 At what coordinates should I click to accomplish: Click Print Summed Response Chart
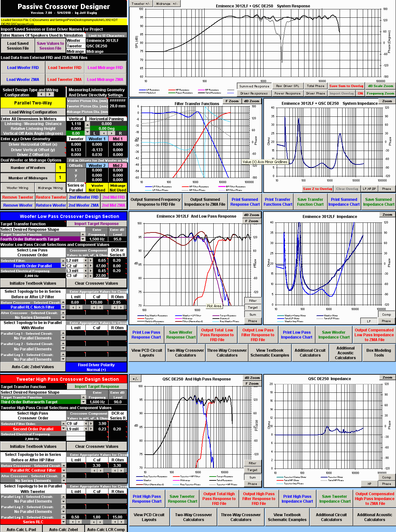point(245,202)
